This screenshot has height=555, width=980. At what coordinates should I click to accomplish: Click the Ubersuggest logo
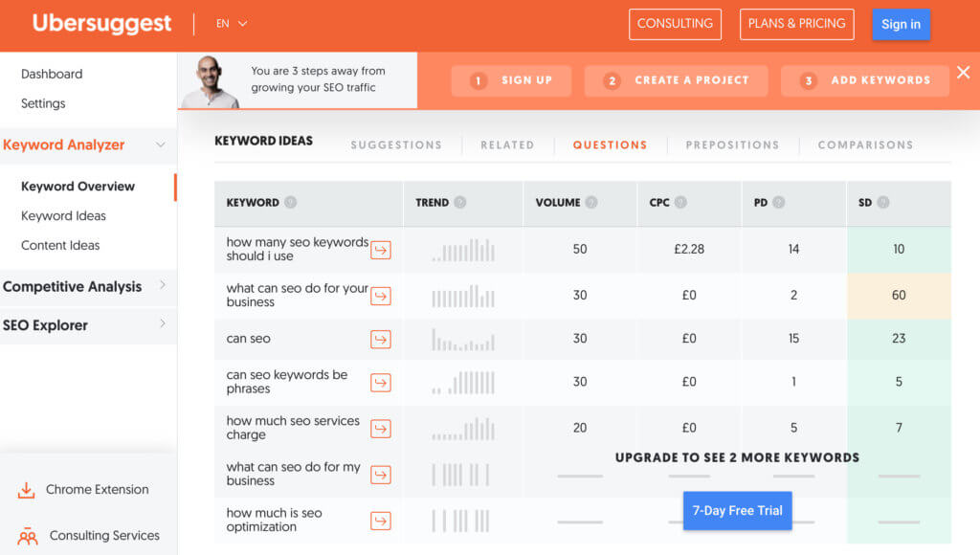point(101,24)
